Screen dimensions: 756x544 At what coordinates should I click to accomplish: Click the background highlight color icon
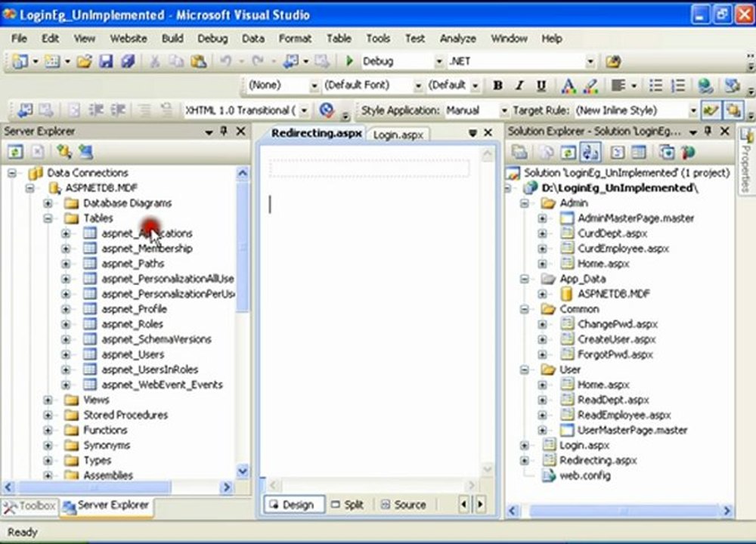590,86
